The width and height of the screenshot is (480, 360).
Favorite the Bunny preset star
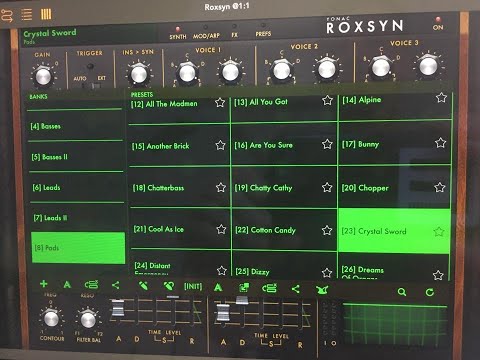coord(440,143)
